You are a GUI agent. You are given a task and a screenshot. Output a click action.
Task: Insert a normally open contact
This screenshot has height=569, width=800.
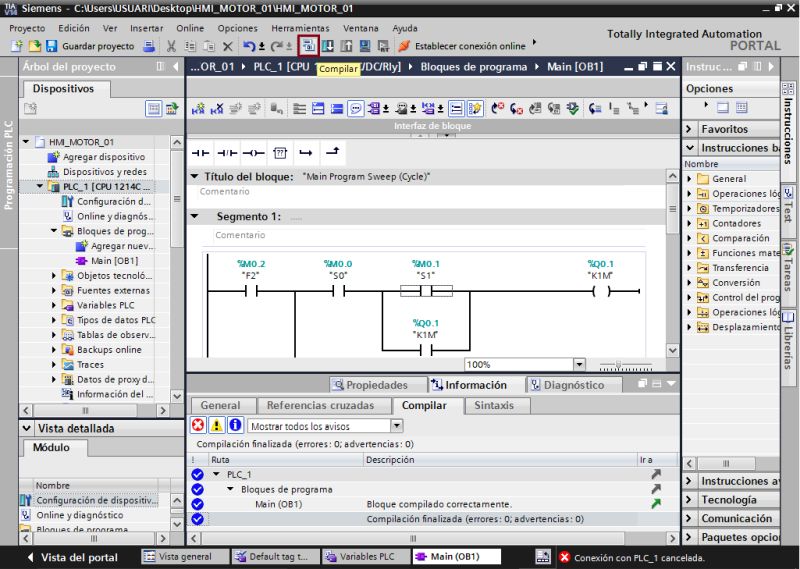coord(201,153)
